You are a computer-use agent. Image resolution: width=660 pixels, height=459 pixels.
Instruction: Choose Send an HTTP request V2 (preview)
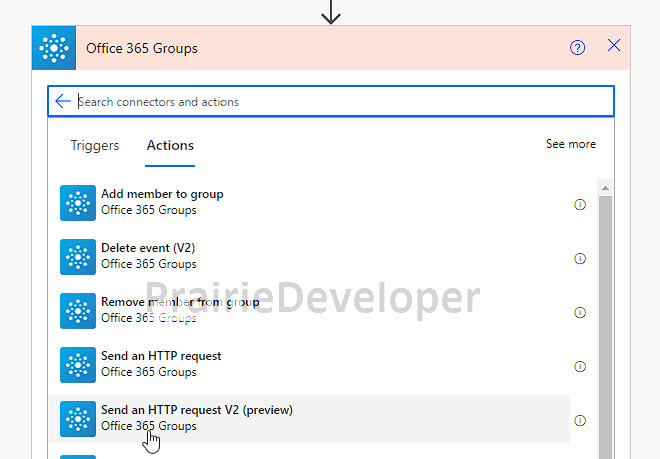click(309, 419)
